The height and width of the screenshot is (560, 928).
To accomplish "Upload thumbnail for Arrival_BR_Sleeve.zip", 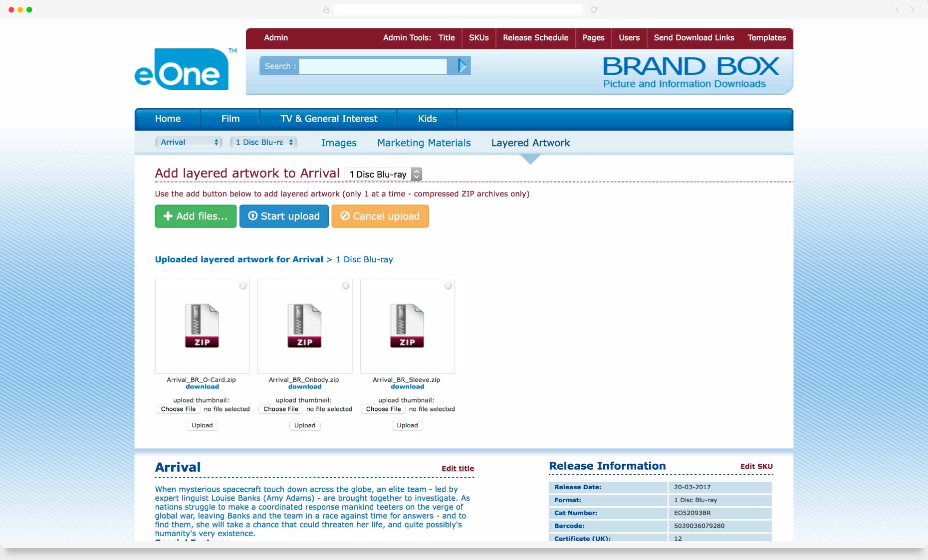I will [x=407, y=425].
